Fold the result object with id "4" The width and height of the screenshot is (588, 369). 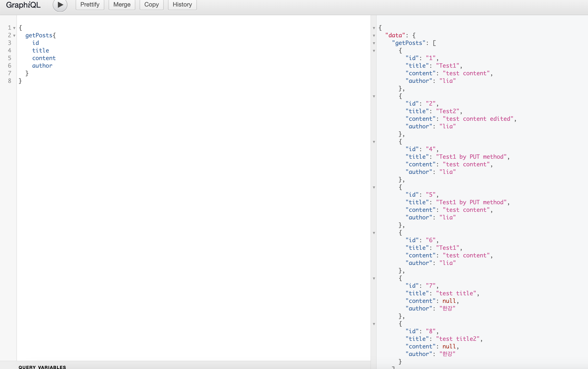[374, 142]
